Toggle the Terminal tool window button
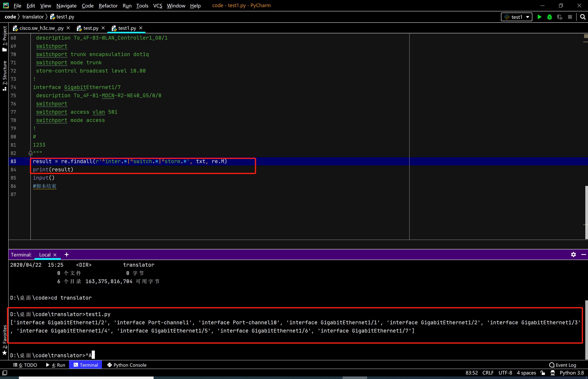 click(x=85, y=365)
